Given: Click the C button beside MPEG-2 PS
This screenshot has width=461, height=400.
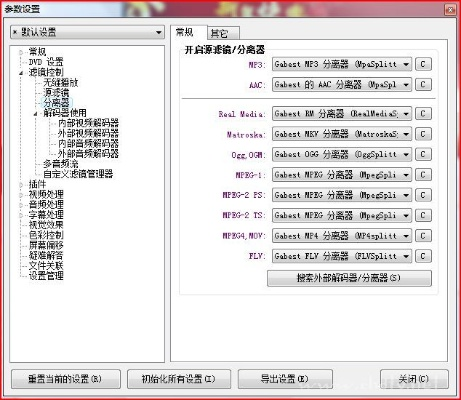Looking at the screenshot, I should 423,195.
